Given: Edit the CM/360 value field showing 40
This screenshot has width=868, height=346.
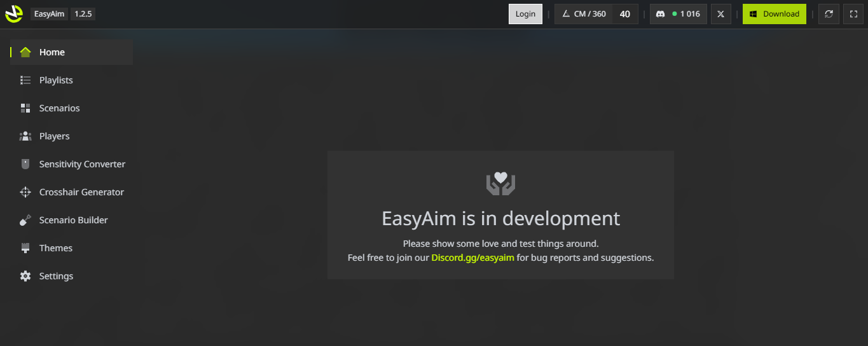Looking at the screenshot, I should click(625, 14).
